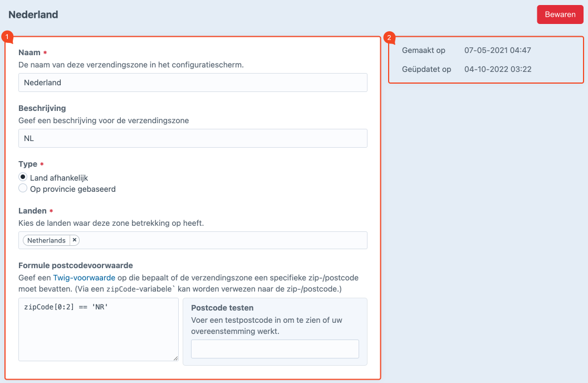Click the resize handle of the formula textarea
The height and width of the screenshot is (383, 588).
(175, 357)
